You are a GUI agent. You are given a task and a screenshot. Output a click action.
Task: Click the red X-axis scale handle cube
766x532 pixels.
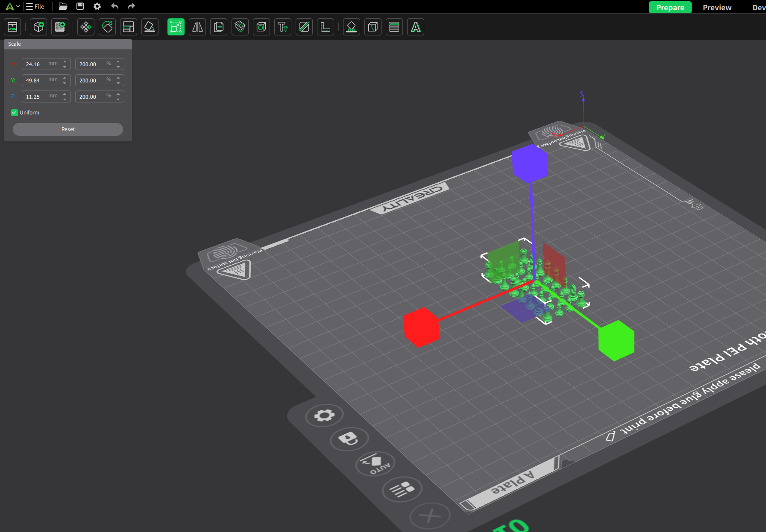pos(421,327)
